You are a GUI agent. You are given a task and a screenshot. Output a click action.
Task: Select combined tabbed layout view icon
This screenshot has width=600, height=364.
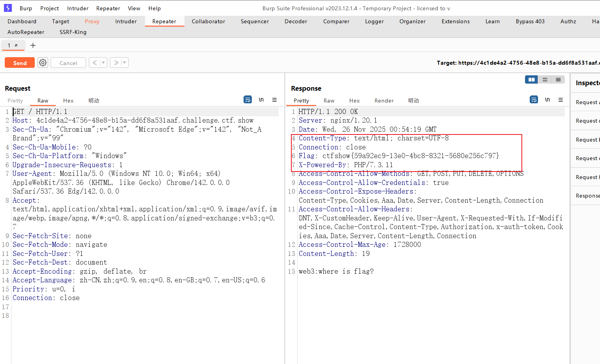[558, 80]
